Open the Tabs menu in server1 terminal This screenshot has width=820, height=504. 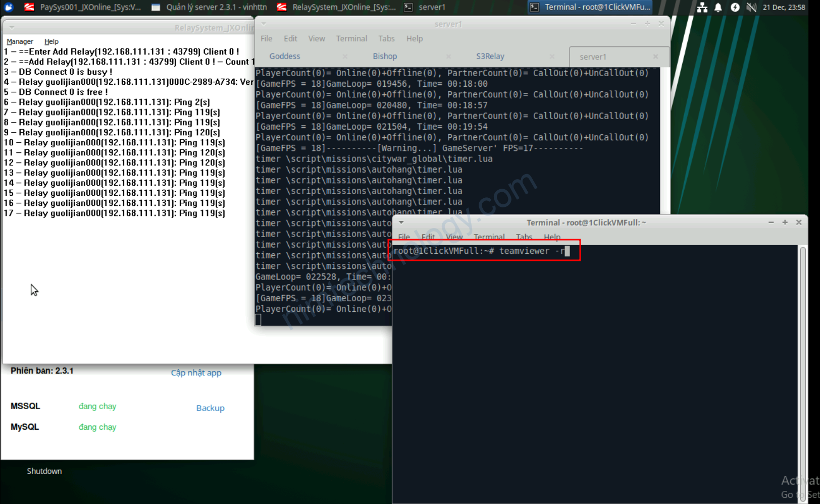[x=386, y=38]
